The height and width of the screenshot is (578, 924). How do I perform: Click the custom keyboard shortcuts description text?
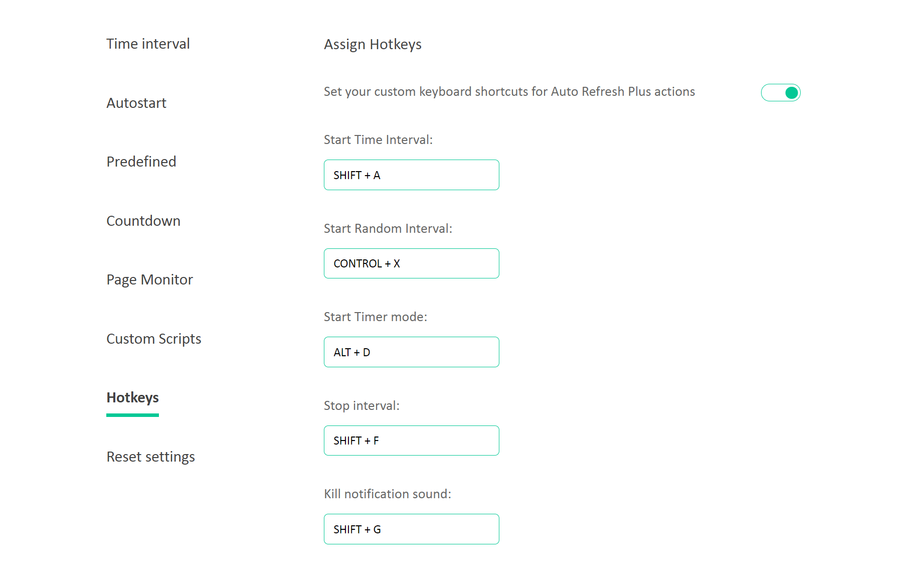tap(509, 92)
